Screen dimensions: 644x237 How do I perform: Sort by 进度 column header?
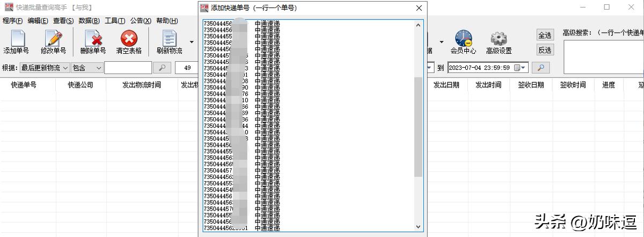point(609,85)
